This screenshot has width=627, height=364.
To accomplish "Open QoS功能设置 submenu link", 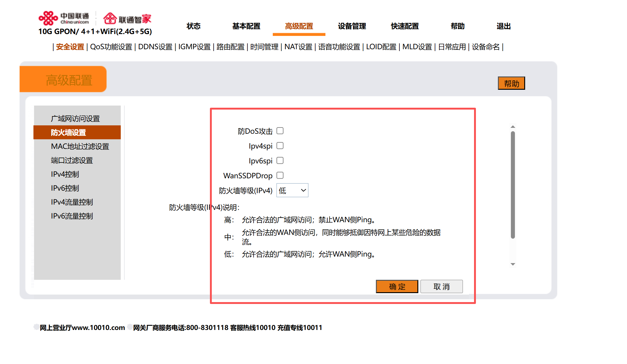I will pyautogui.click(x=111, y=47).
